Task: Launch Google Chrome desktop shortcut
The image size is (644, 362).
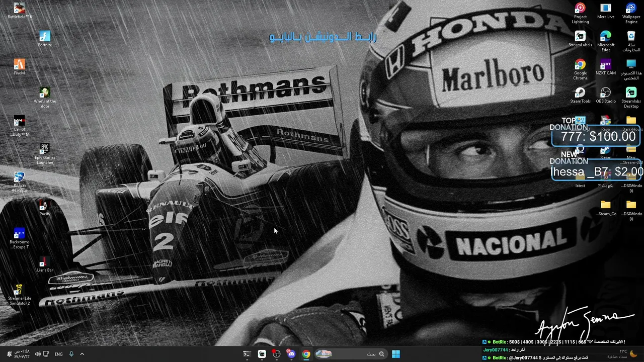Action: [580, 69]
